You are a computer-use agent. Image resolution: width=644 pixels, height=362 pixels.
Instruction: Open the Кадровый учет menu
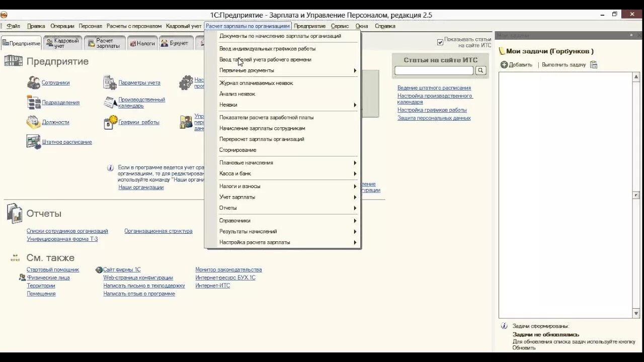pos(184,26)
